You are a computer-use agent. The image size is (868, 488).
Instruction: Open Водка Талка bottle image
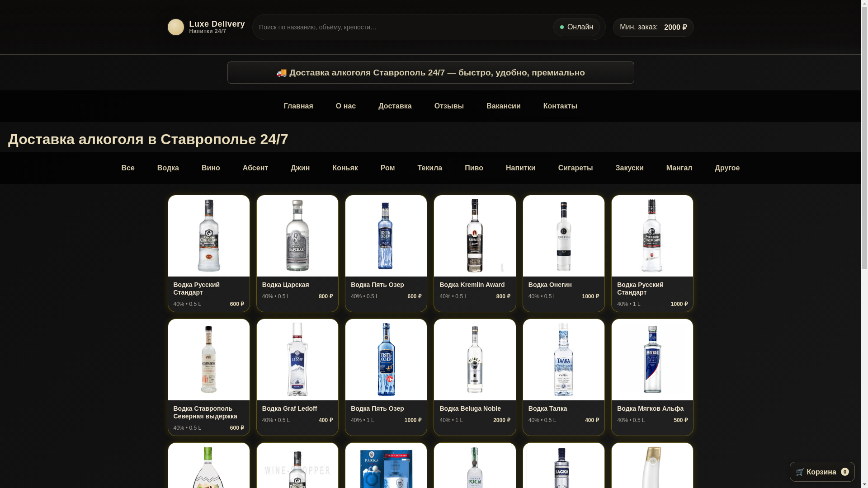(x=564, y=360)
